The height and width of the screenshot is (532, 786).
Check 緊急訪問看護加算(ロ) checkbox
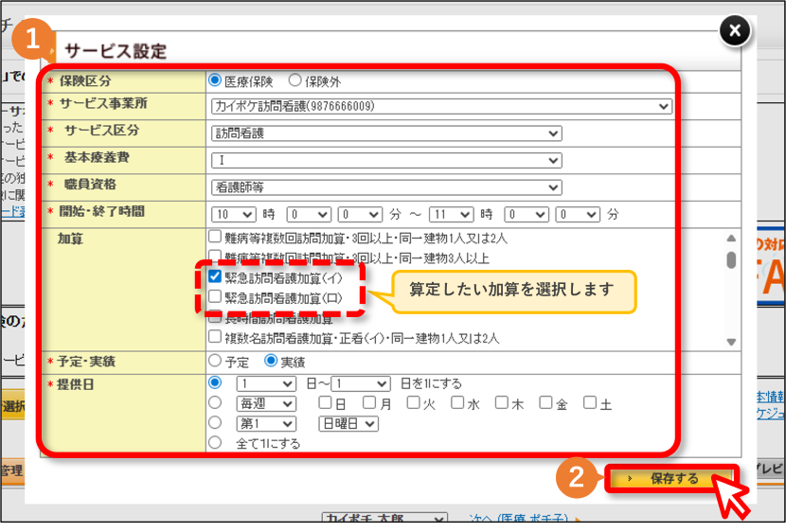click(215, 296)
